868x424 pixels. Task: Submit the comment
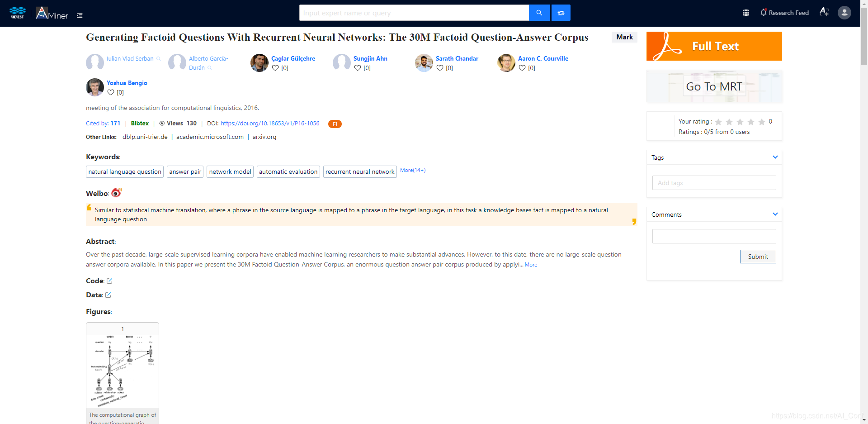tap(758, 257)
